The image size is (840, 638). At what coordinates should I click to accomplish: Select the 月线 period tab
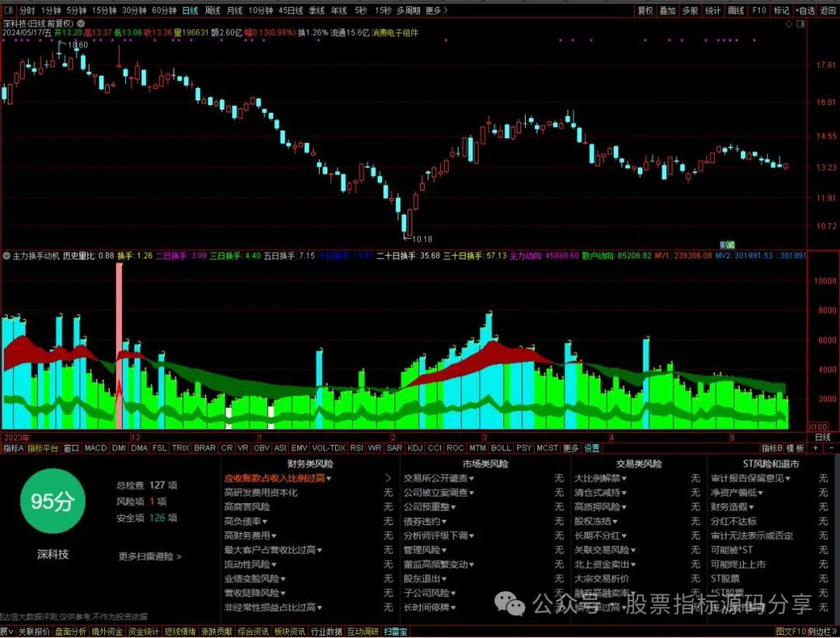pos(234,10)
